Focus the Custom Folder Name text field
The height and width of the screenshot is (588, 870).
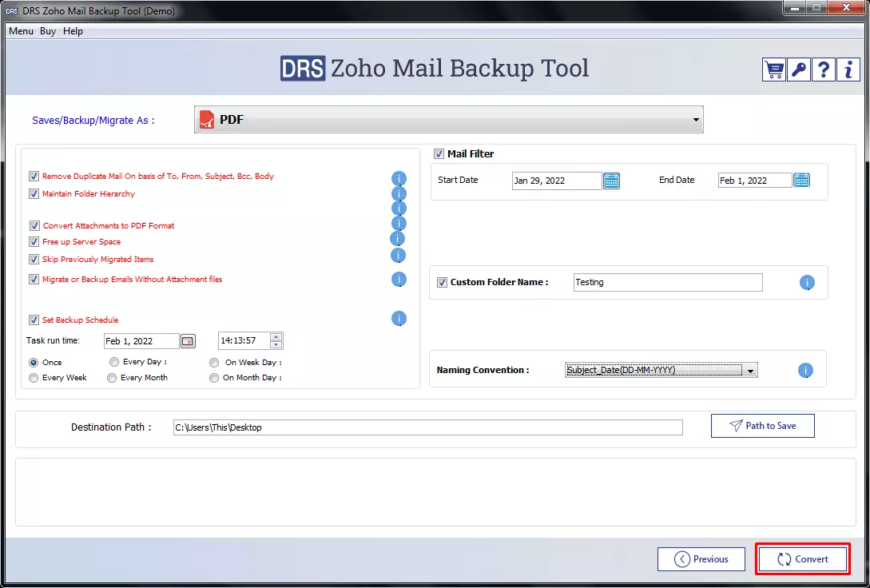coord(668,282)
